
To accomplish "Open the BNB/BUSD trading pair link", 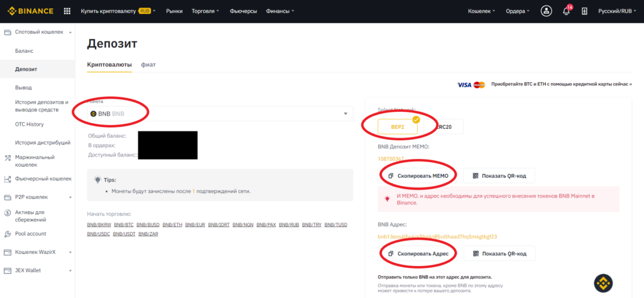I will tap(148, 225).
